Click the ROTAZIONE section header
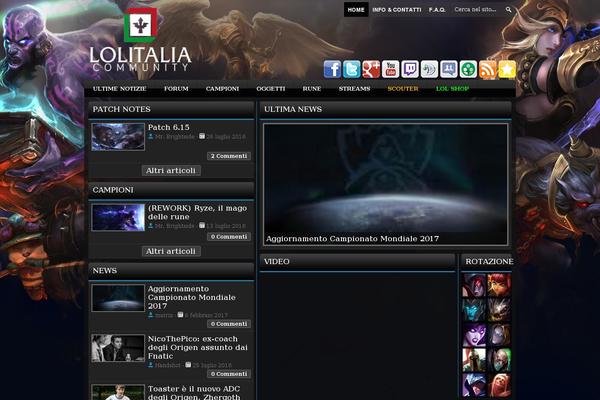The image size is (600, 400). coord(486,262)
